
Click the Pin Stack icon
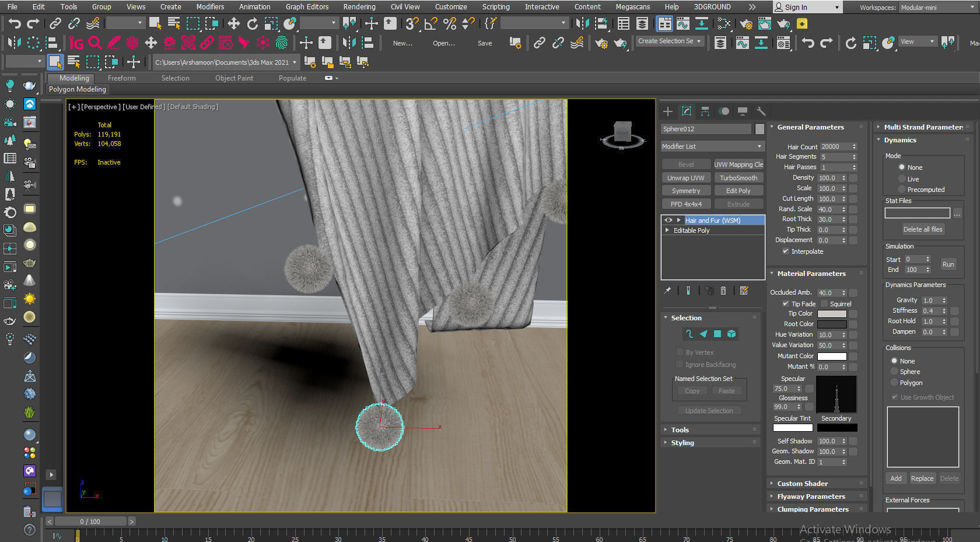667,291
